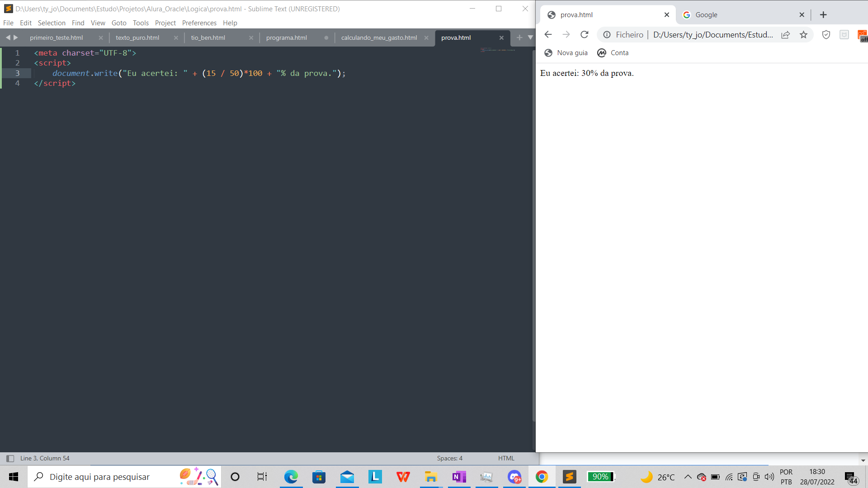The image size is (868, 488).
Task: Open the Selection menu
Action: (x=52, y=23)
